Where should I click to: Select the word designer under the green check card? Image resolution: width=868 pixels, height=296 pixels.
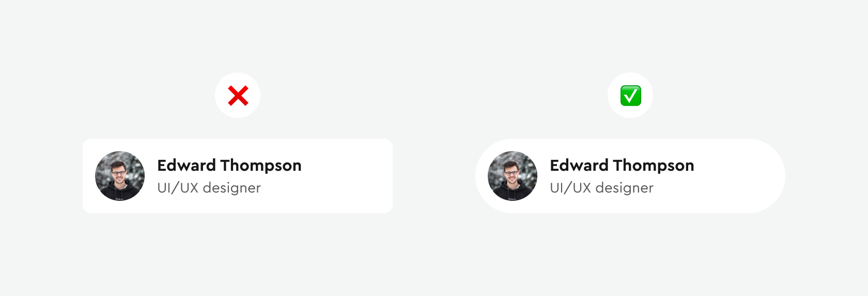(x=625, y=188)
